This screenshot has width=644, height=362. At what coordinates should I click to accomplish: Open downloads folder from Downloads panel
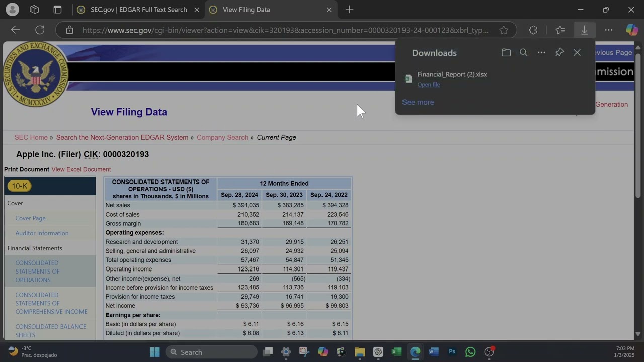pos(506,53)
